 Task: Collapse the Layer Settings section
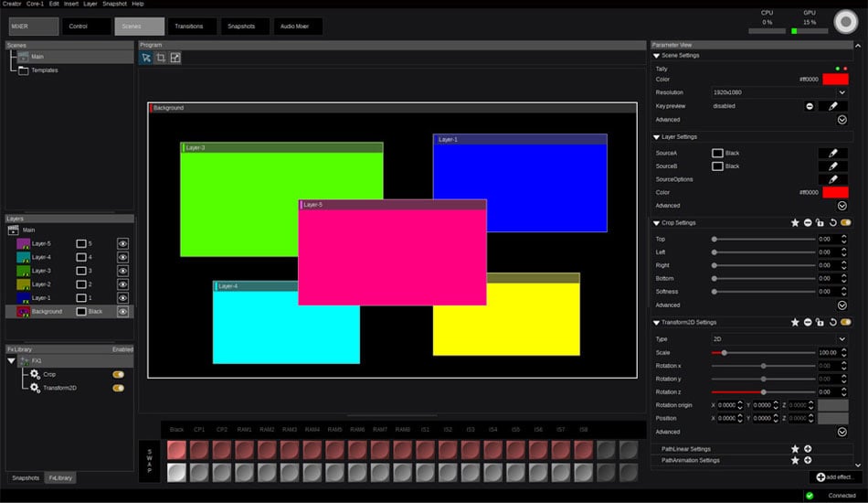[657, 137]
